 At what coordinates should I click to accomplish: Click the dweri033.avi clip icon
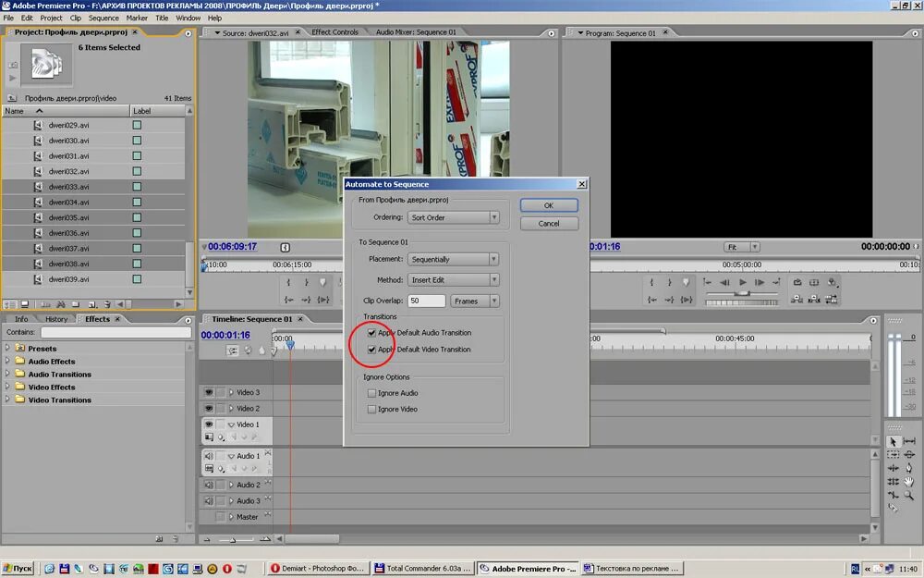click(38, 187)
